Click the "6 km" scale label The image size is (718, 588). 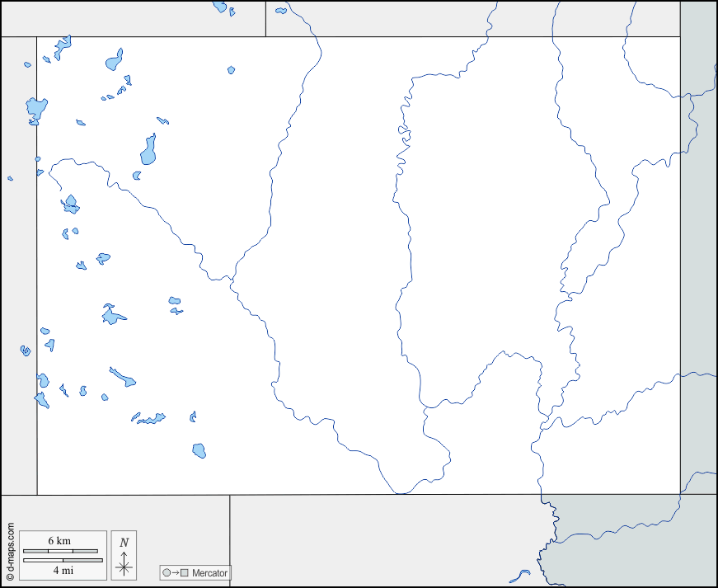tap(59, 541)
